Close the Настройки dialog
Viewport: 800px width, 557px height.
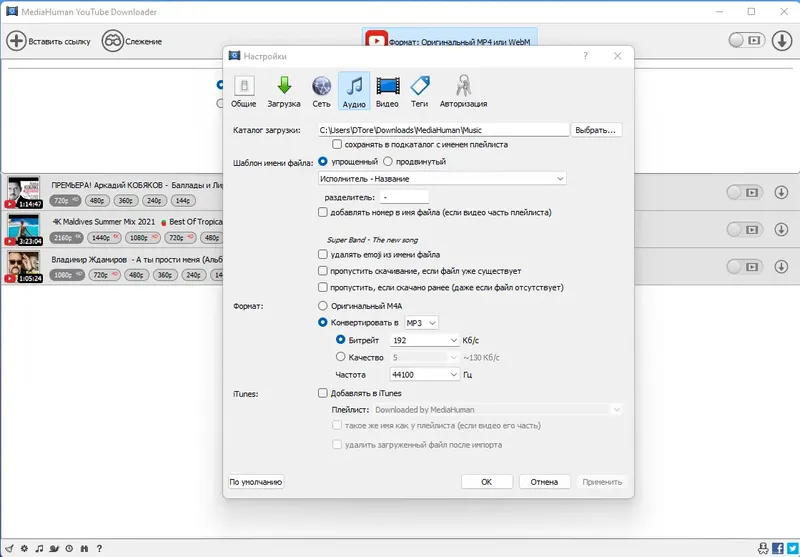[617, 56]
